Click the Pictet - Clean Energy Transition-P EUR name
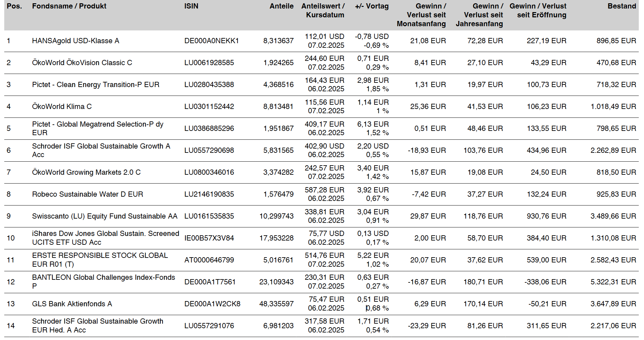This screenshot has height=340, width=644. coord(96,85)
